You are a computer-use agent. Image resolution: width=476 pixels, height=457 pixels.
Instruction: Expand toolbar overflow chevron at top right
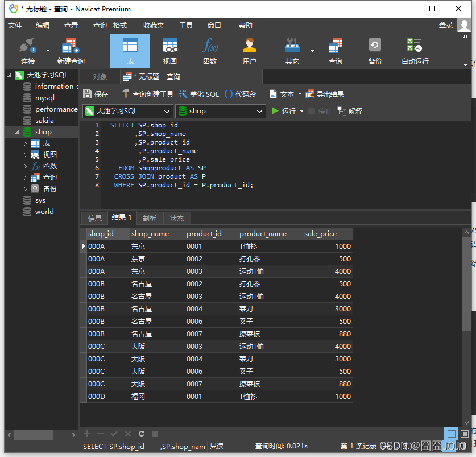pos(465,36)
